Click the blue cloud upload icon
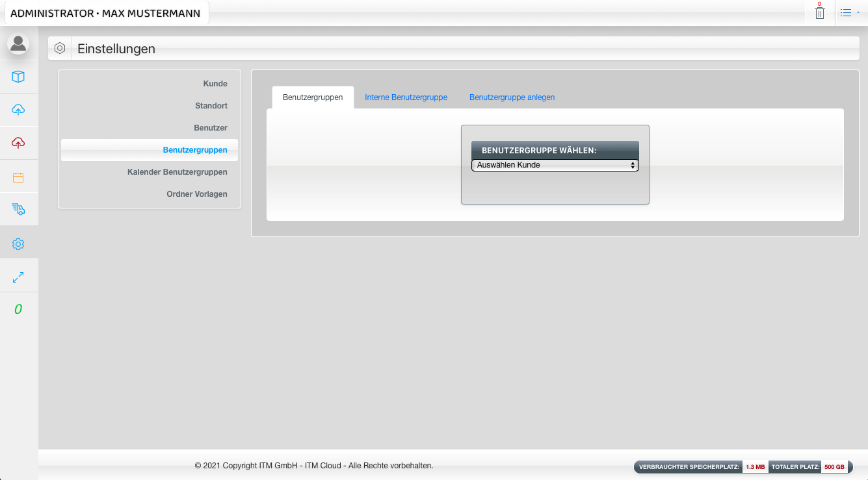Viewport: 868px width, 480px height. pos(18,110)
